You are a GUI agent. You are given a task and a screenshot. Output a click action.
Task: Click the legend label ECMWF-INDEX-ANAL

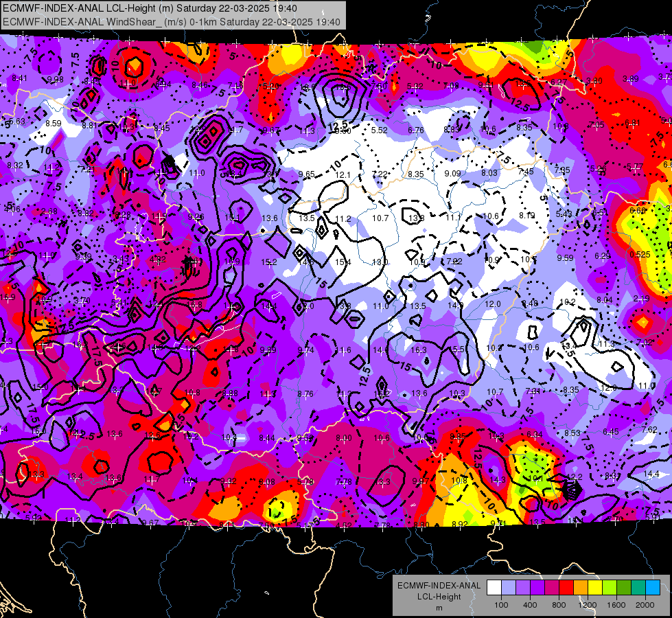pyautogui.click(x=439, y=586)
